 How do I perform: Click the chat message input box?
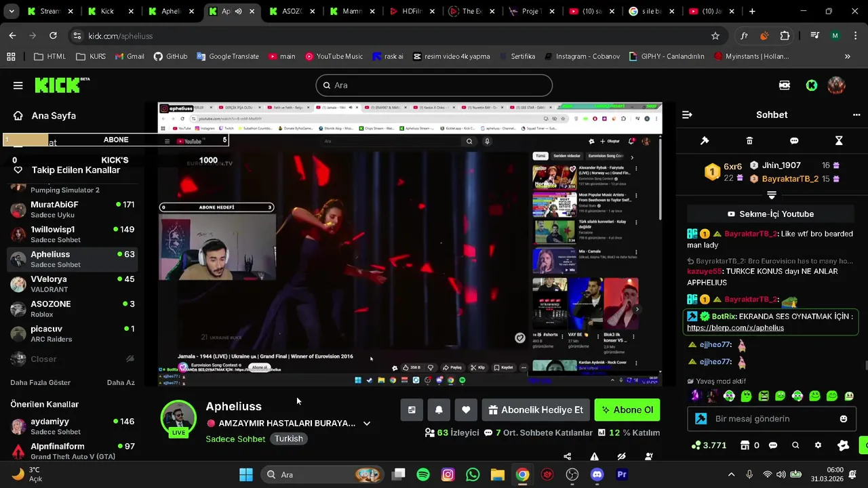770,419
